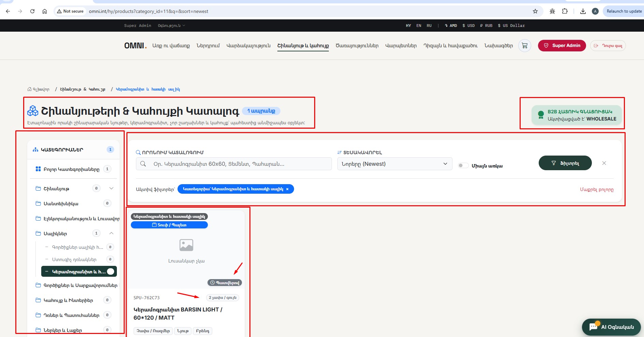Open Շինանյութ և կահույք nav item

coord(303,46)
